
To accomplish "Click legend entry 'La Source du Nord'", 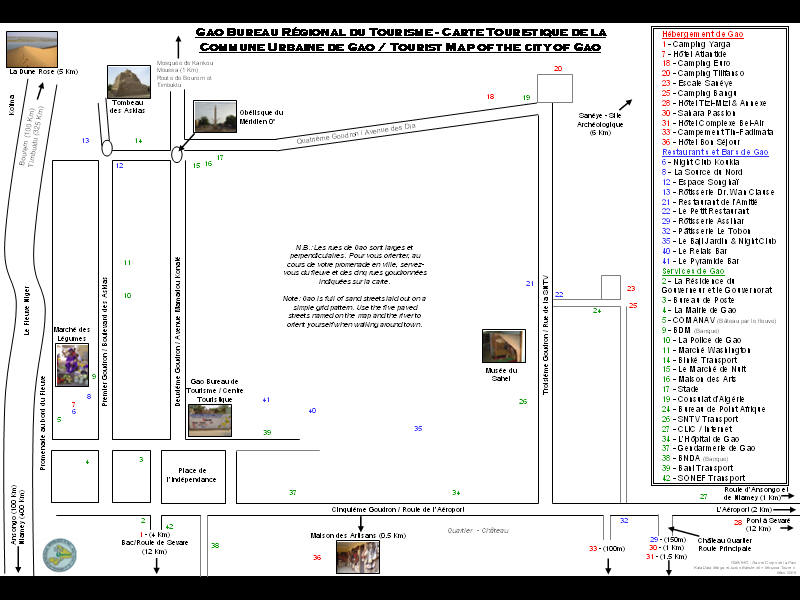I will tap(702, 172).
